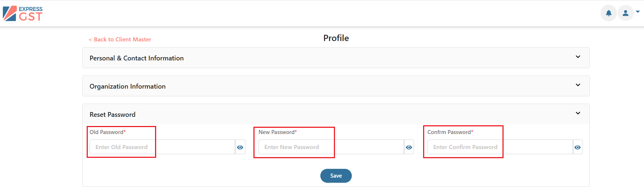644x193 pixels.
Task: Focus the Enter Confirm Password field
Action: point(500,147)
